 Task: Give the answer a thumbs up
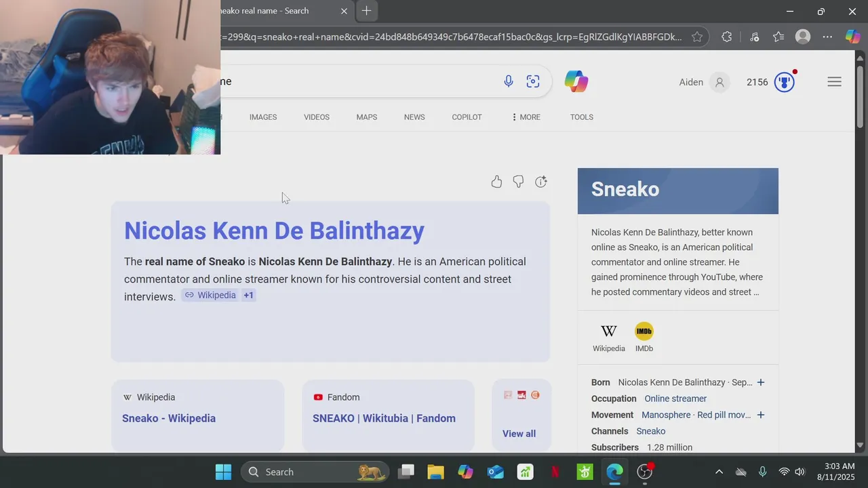tap(496, 182)
